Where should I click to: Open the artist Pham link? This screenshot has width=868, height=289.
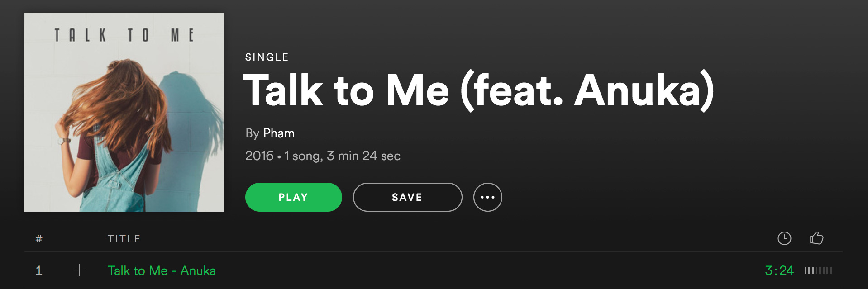coord(279,133)
